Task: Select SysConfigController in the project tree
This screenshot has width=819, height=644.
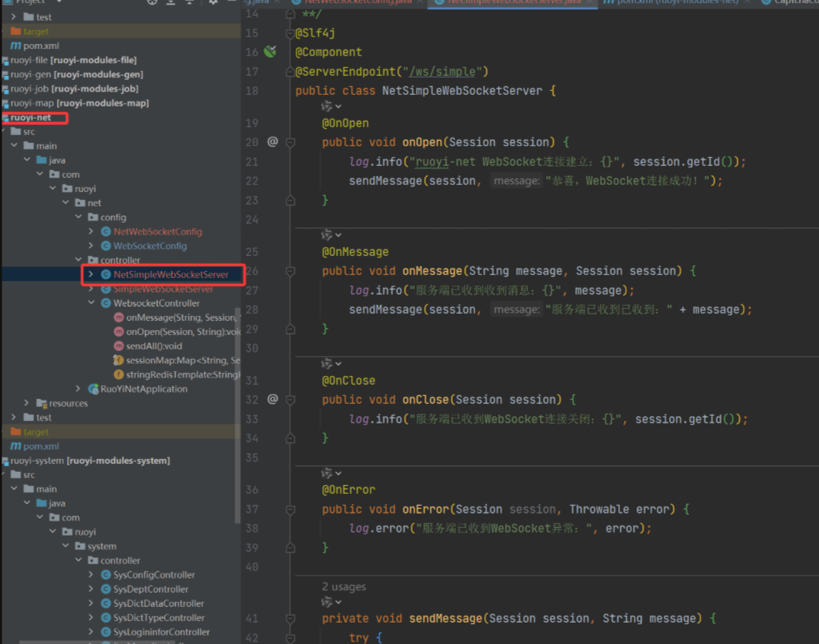Action: [153, 575]
